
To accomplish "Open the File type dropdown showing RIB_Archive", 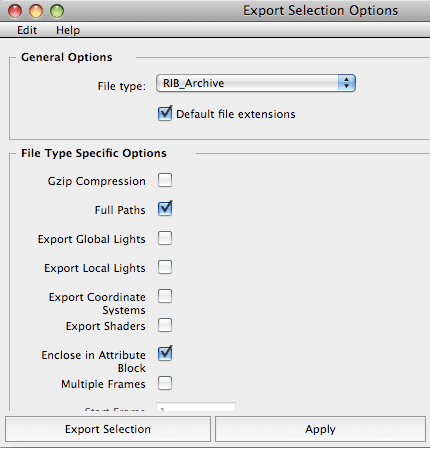I will pyautogui.click(x=256, y=83).
